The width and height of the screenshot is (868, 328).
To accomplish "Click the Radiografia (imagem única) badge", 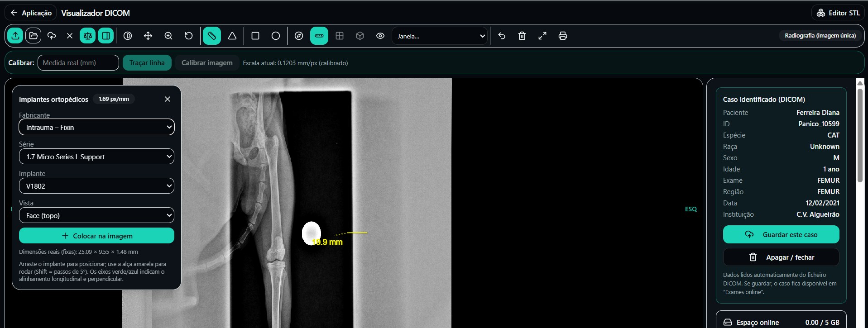I will pos(820,35).
